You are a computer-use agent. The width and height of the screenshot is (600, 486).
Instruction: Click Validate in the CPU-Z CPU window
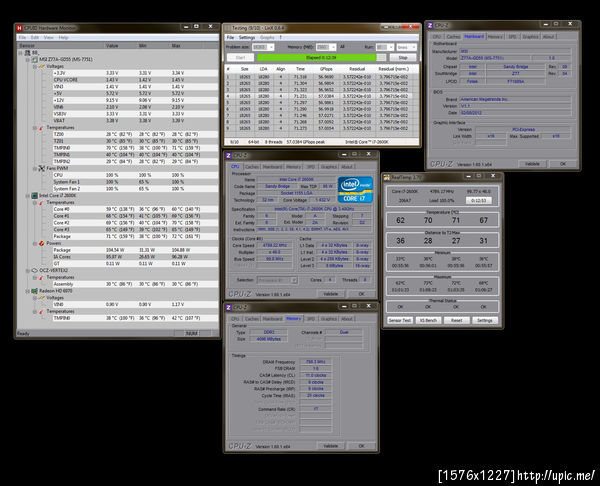point(331,294)
